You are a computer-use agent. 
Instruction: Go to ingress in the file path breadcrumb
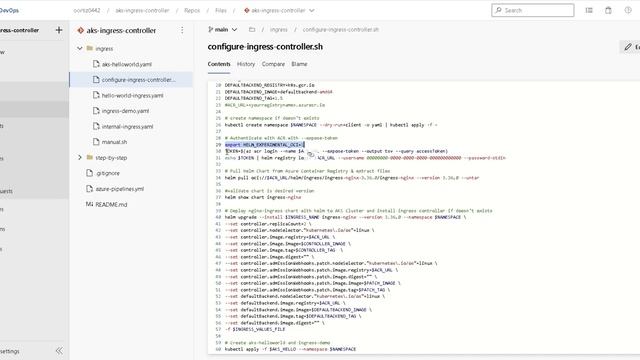278,29
